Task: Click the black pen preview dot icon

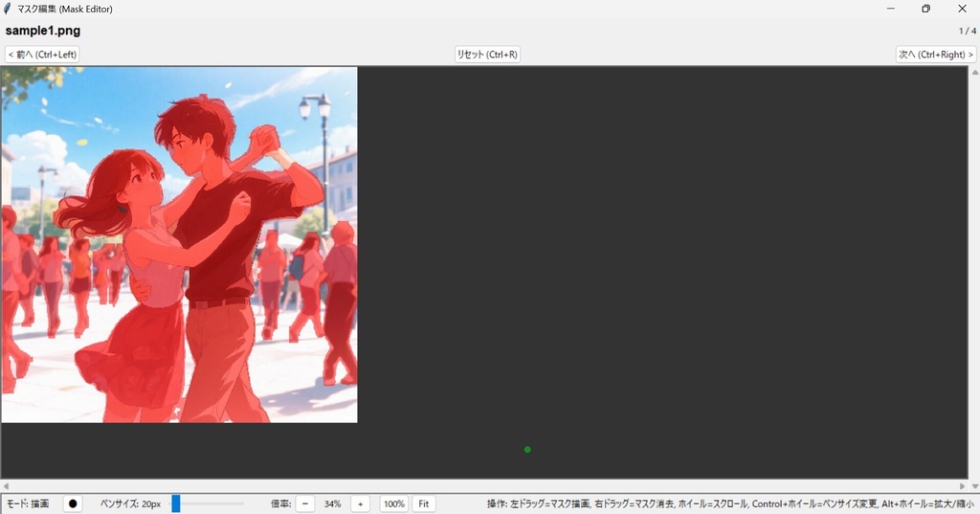Action: coord(73,503)
